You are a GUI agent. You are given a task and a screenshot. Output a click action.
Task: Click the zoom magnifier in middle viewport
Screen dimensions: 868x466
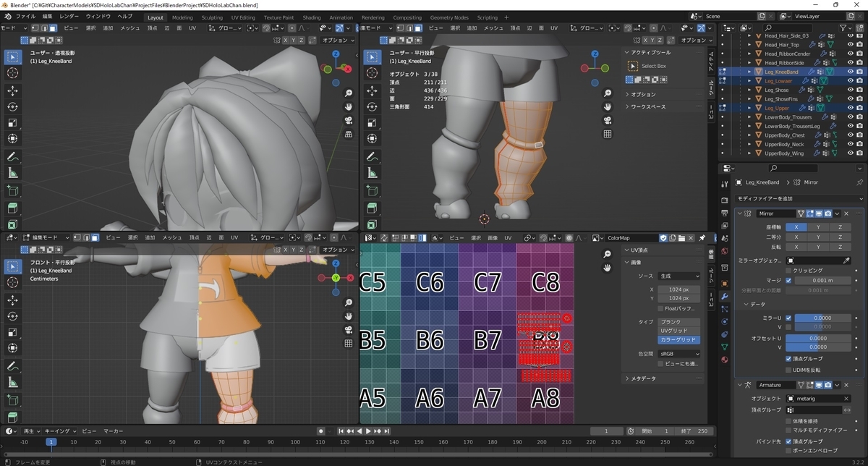pos(608,93)
